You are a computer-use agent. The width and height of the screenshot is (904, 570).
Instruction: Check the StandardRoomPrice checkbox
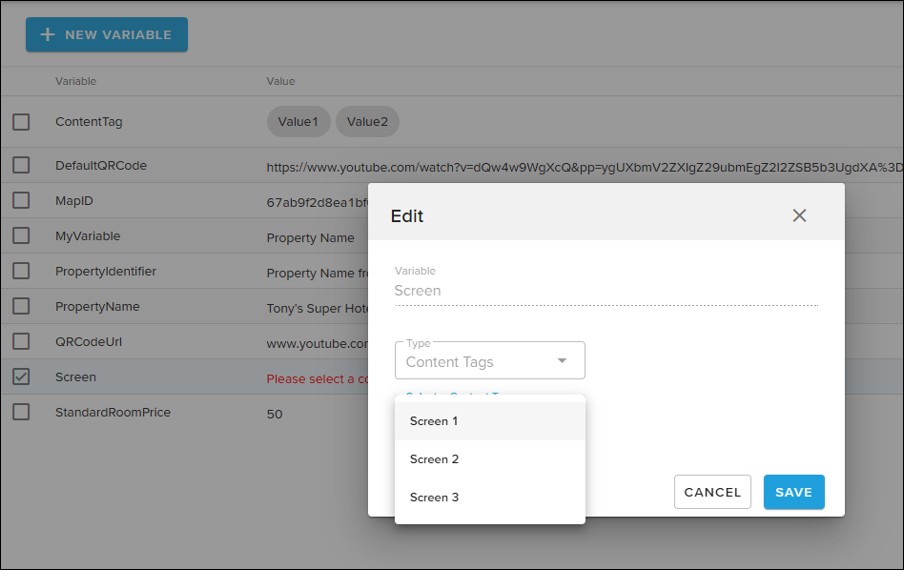click(x=21, y=412)
